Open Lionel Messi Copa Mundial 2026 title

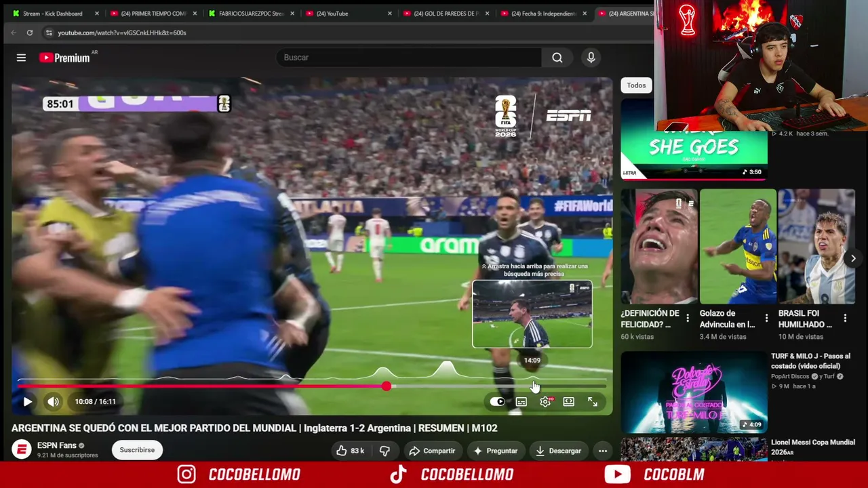813,447
